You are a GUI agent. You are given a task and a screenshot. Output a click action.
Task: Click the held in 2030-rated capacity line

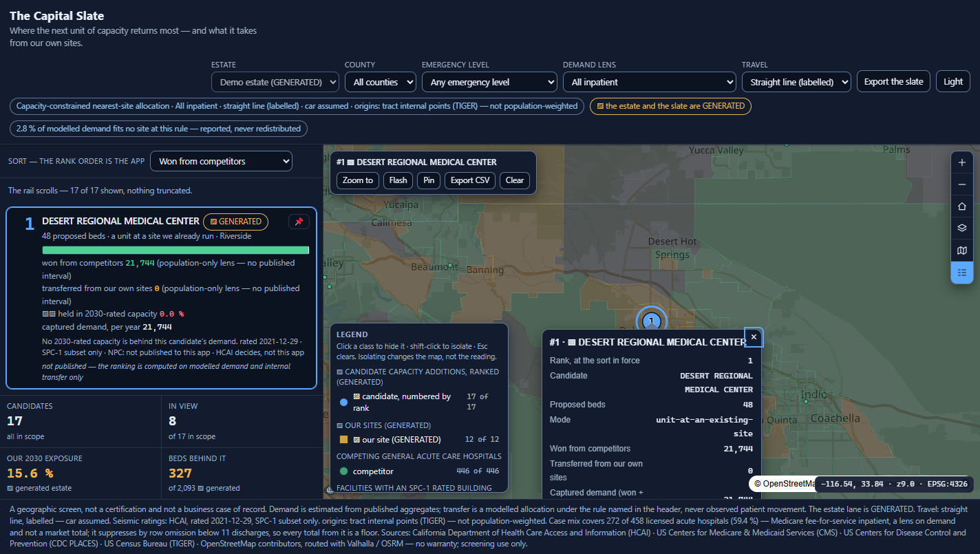(x=113, y=314)
